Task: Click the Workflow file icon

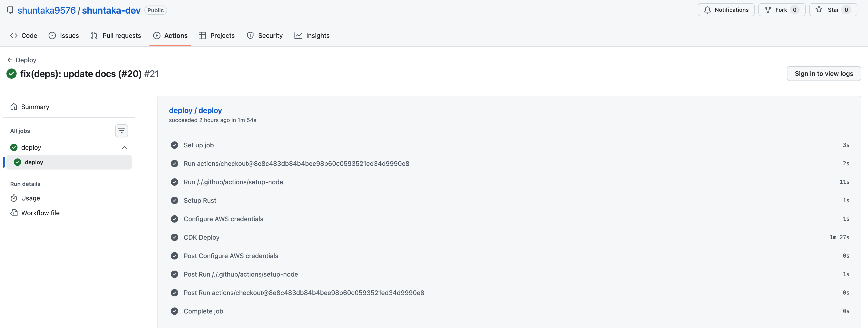Action: point(14,213)
